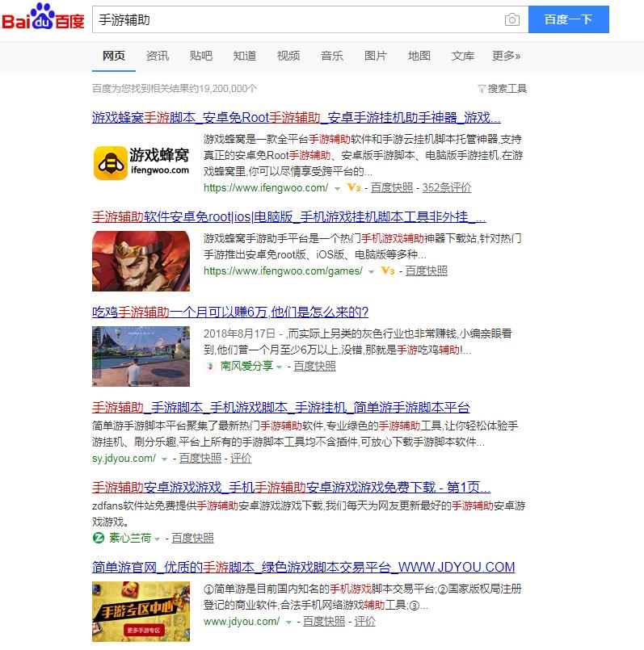Expand dropdown arrow after www.jdyou.com/
The height and width of the screenshot is (650, 644).
[x=288, y=623]
